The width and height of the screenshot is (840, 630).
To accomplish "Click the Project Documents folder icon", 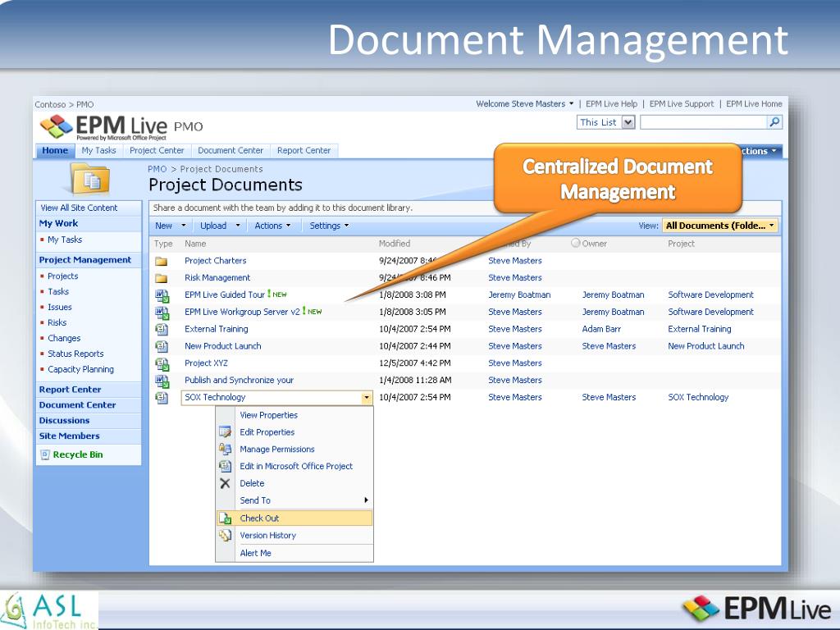I will (x=90, y=180).
